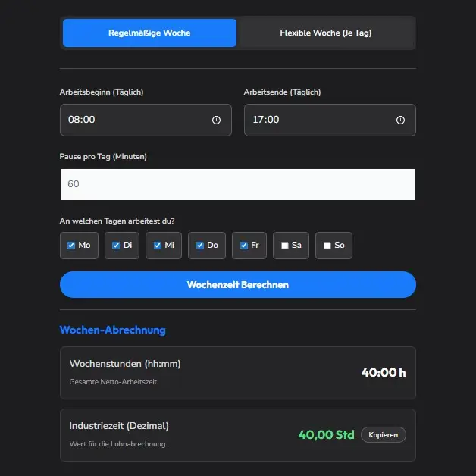Viewport: 476px width, 476px height.
Task: Switch to the Regelmäßige Woche tab
Action: click(x=149, y=33)
